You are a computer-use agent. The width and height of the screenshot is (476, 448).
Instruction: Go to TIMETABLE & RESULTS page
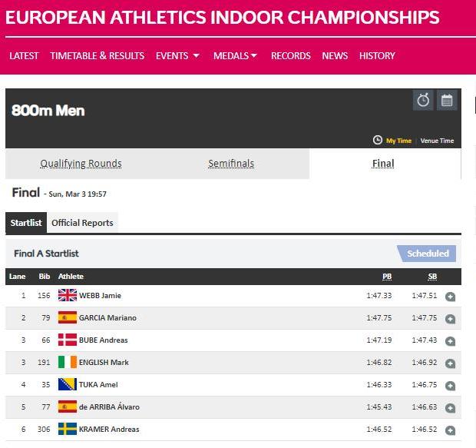point(97,55)
